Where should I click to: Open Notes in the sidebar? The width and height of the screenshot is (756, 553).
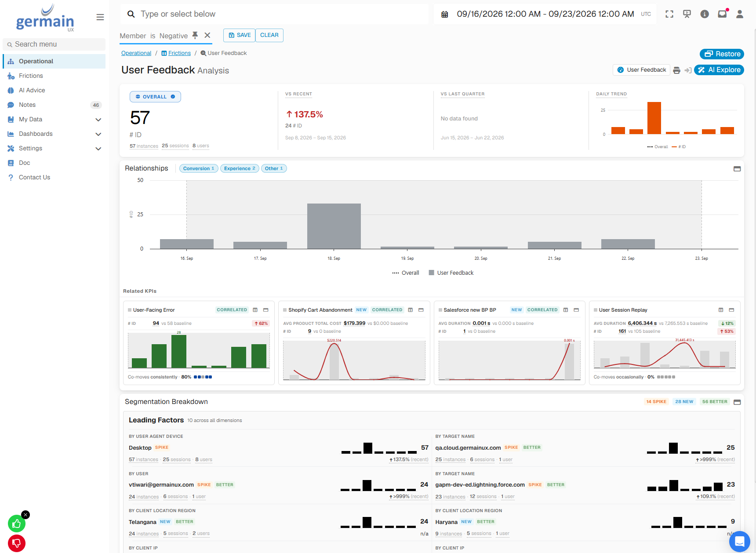pyautogui.click(x=54, y=105)
